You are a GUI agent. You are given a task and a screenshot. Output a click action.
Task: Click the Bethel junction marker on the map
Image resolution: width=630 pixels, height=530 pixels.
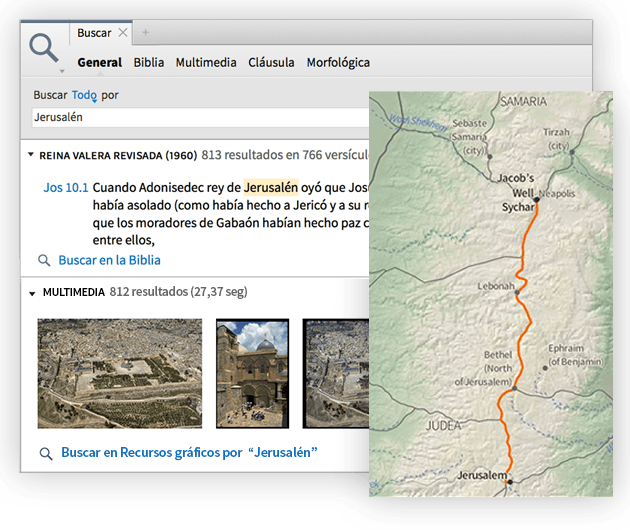pyautogui.click(x=514, y=389)
